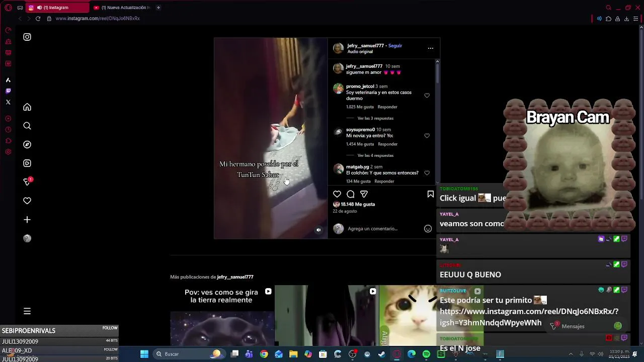Show hidden system tray icons chevron

tap(571, 354)
